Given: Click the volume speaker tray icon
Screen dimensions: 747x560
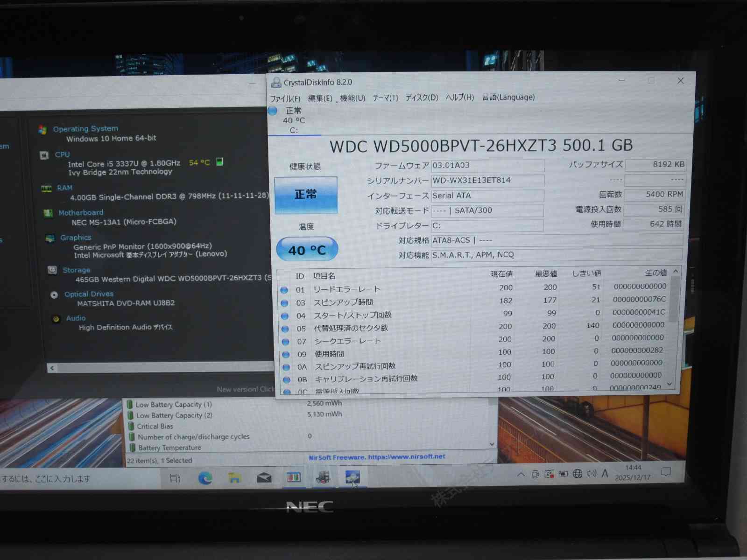Looking at the screenshot, I should point(591,474).
